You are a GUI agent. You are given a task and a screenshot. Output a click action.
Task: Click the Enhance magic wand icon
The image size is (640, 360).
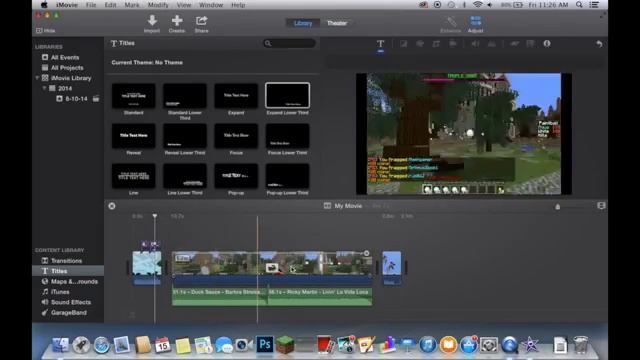(x=451, y=21)
